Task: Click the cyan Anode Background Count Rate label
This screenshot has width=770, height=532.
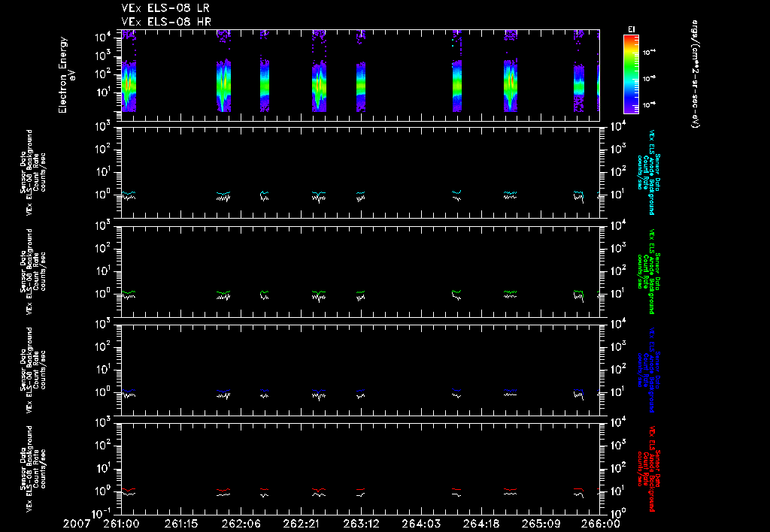Action: [x=649, y=172]
